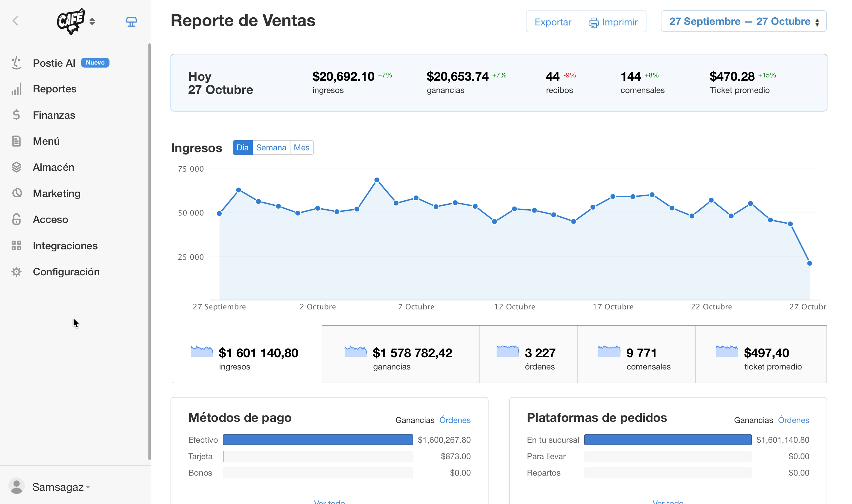The height and width of the screenshot is (504, 852).
Task: Switch chart grouping to Mes
Action: tap(302, 147)
